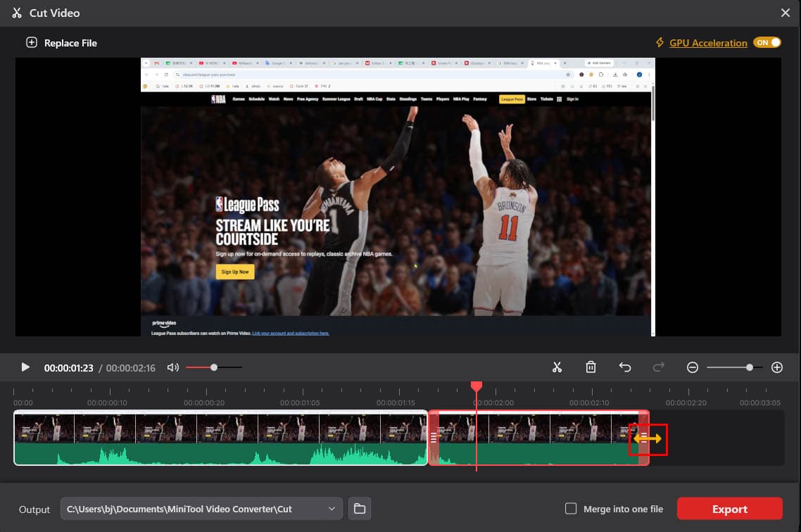Image resolution: width=801 pixels, height=532 pixels.
Task: Enable Merge into one file checkbox
Action: (x=571, y=509)
